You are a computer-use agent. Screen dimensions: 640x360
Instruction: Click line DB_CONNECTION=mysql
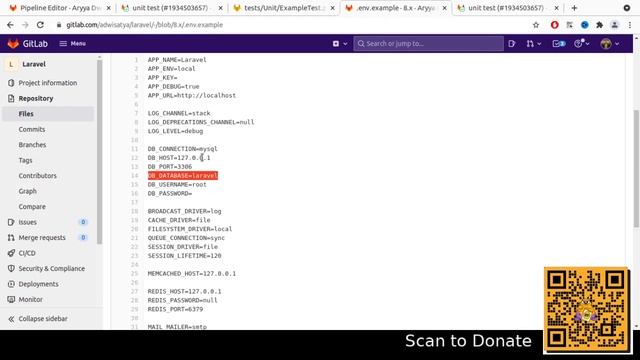[x=182, y=149]
